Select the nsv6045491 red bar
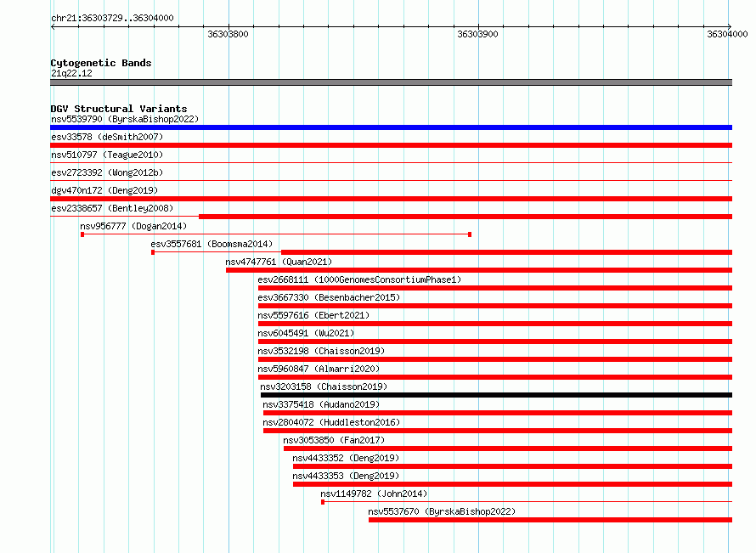 coord(495,341)
